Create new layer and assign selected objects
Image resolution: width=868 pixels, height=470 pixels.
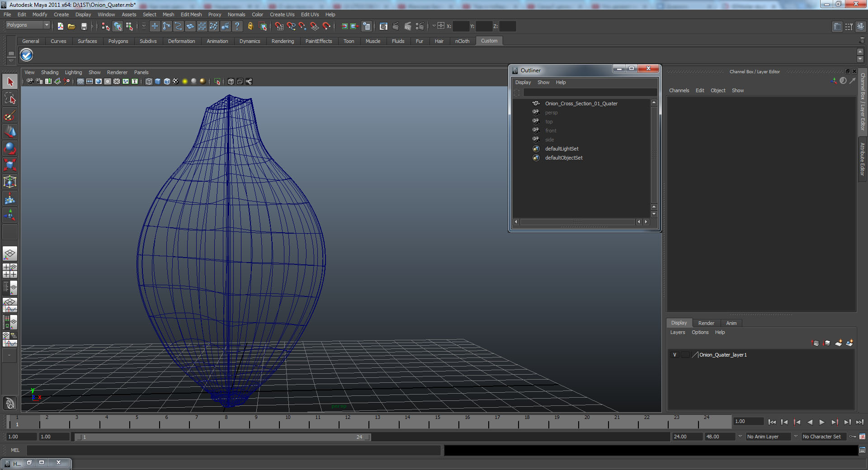[849, 343]
